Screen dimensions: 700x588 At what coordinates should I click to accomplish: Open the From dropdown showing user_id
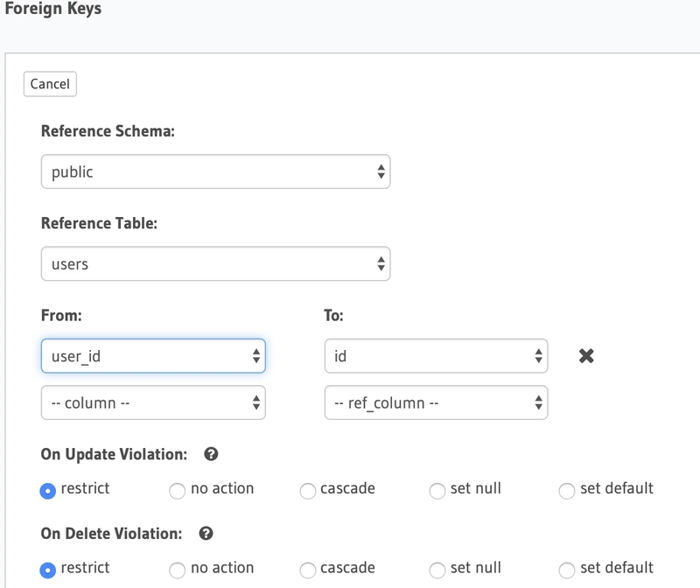153,356
